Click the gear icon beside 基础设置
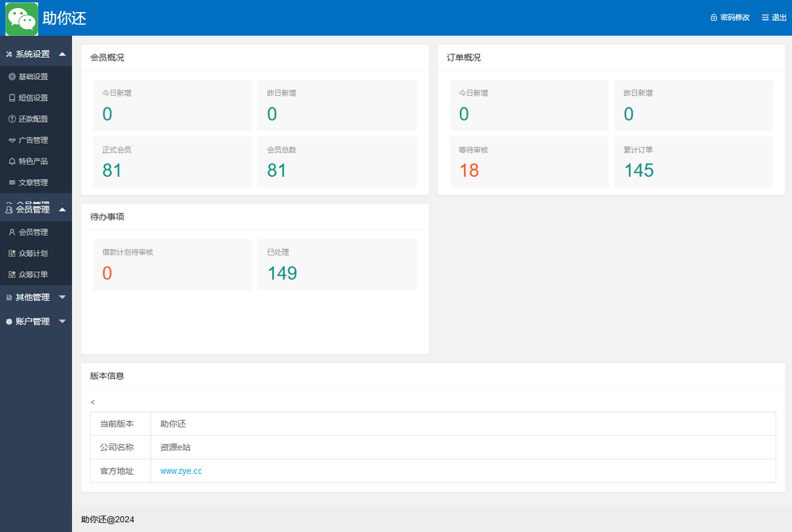 [12, 77]
